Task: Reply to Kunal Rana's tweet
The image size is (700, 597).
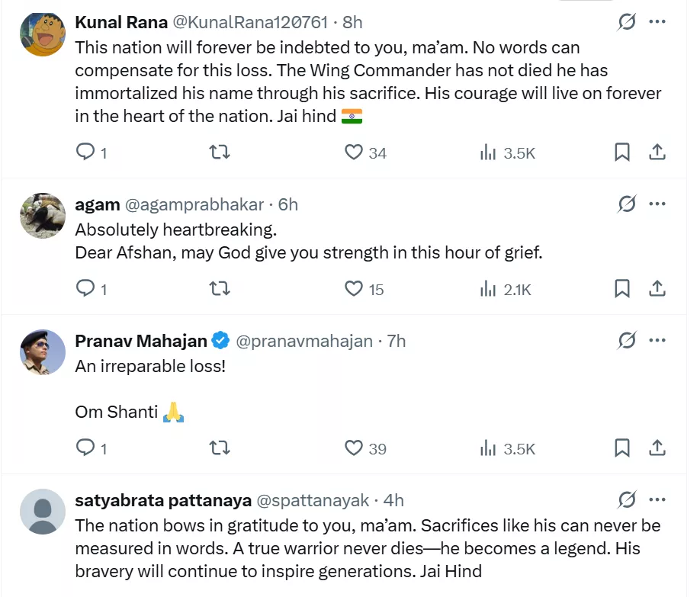Action: 85,152
